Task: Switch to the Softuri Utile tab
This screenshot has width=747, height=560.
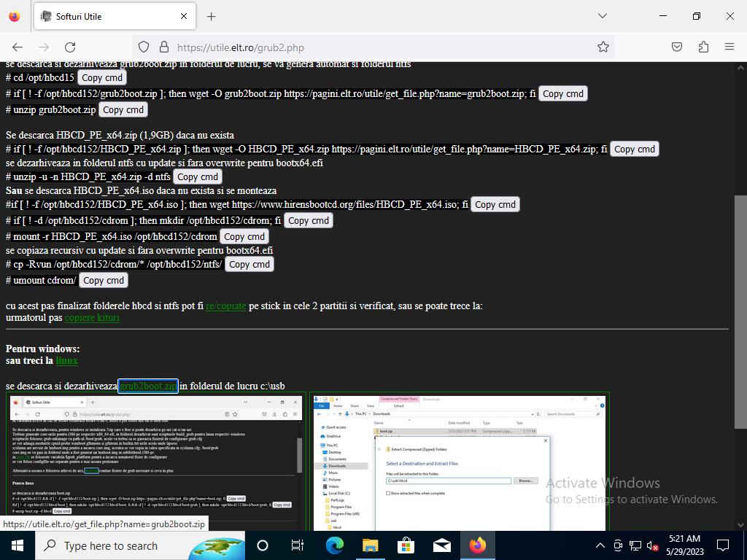Action: tap(109, 16)
